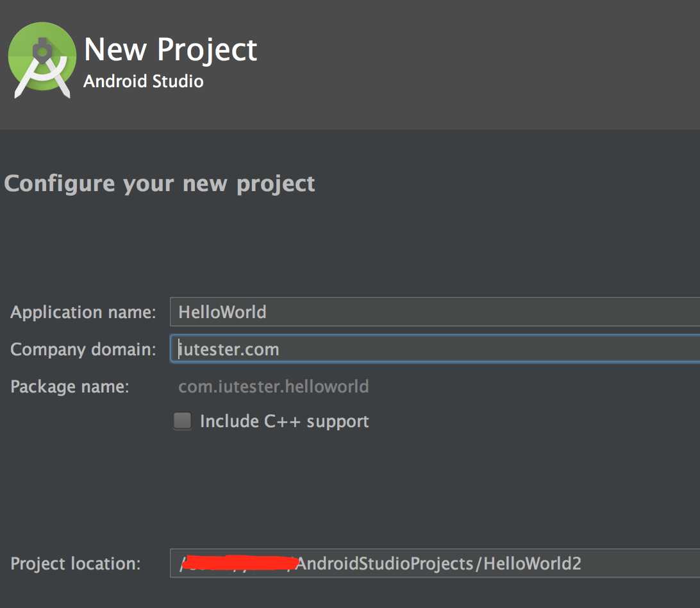Click inside the Company domain iutester.com field
700x608 pixels.
[435, 349]
